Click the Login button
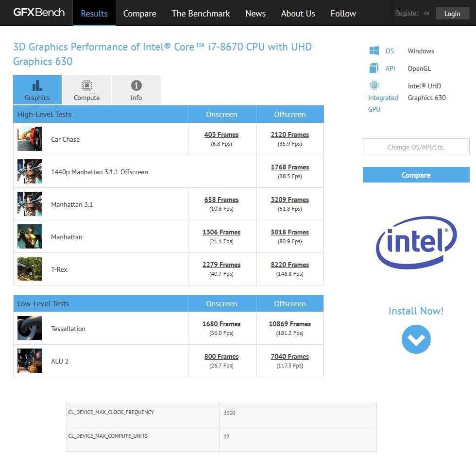Viewport: 476px width, 466px height. coord(452,14)
